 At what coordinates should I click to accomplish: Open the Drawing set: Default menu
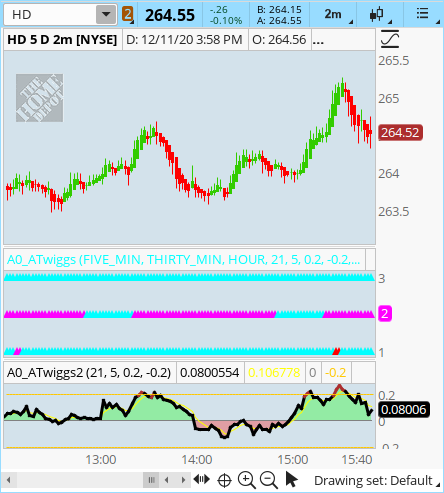pyautogui.click(x=377, y=481)
